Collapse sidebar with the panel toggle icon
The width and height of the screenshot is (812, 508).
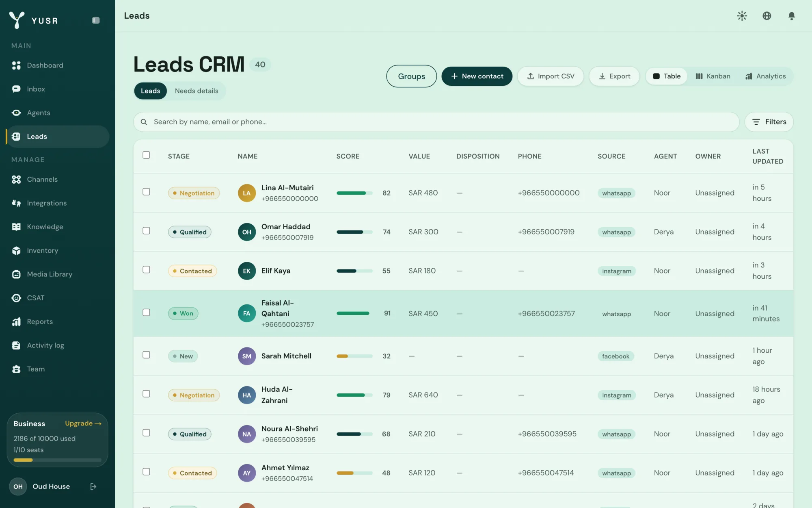(x=96, y=20)
